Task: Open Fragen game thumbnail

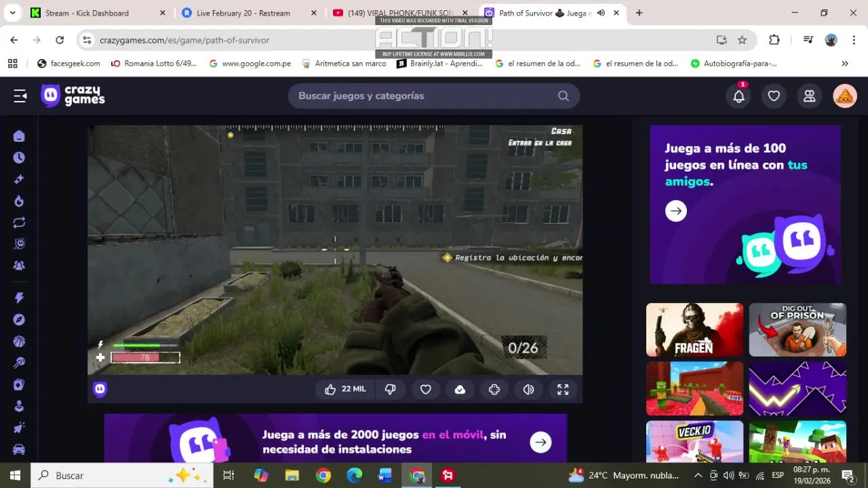Action: (694, 329)
